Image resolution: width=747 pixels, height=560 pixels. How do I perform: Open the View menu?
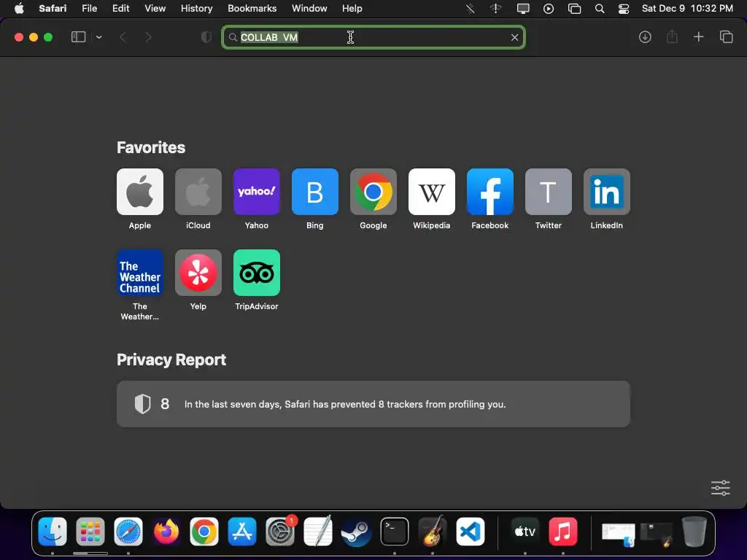pos(155,8)
